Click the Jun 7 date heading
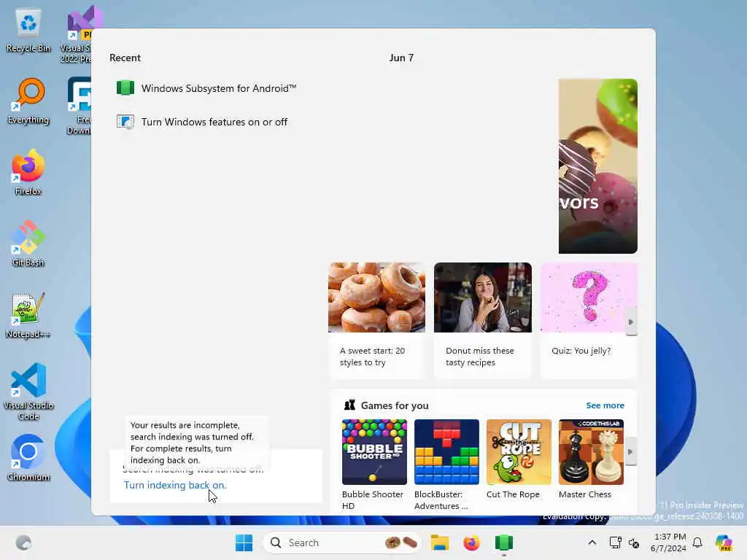The width and height of the screenshot is (747, 560). coord(401,58)
